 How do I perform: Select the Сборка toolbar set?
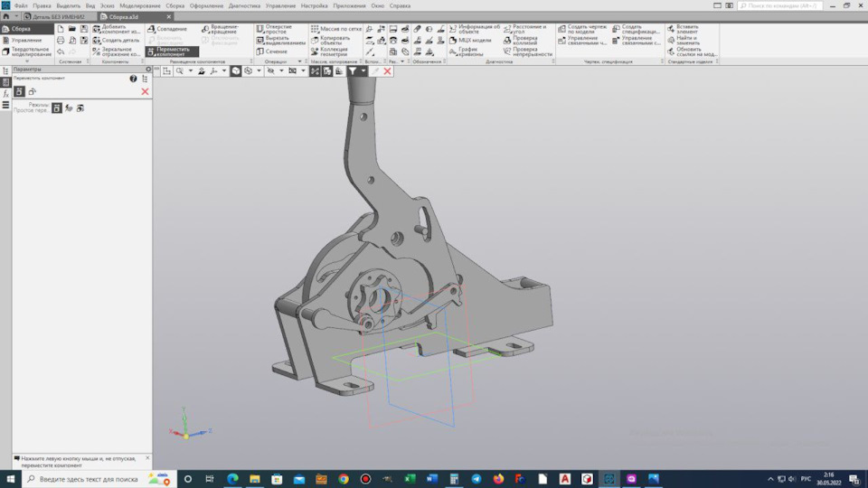click(27, 29)
